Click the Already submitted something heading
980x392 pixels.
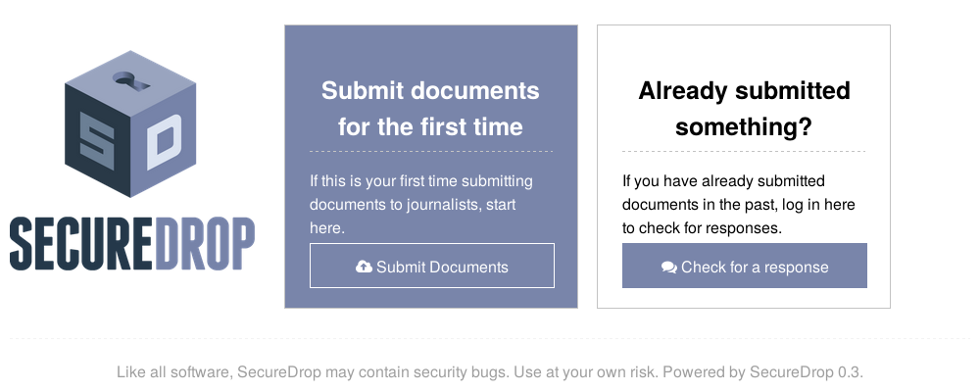(x=744, y=109)
